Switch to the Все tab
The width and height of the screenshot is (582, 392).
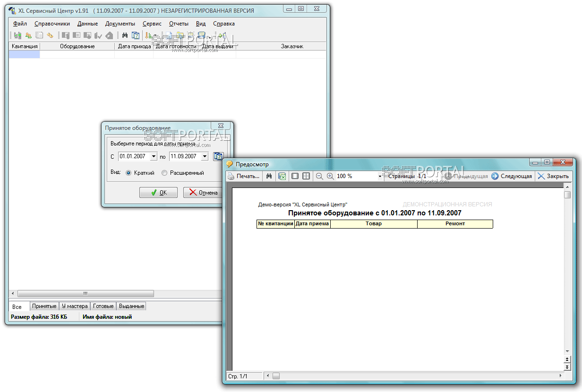[19, 306]
